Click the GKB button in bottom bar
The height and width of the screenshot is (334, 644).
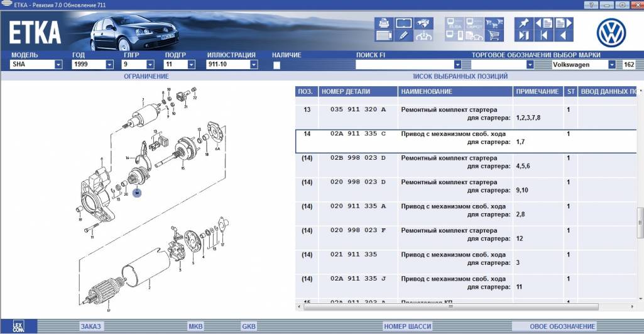(249, 326)
